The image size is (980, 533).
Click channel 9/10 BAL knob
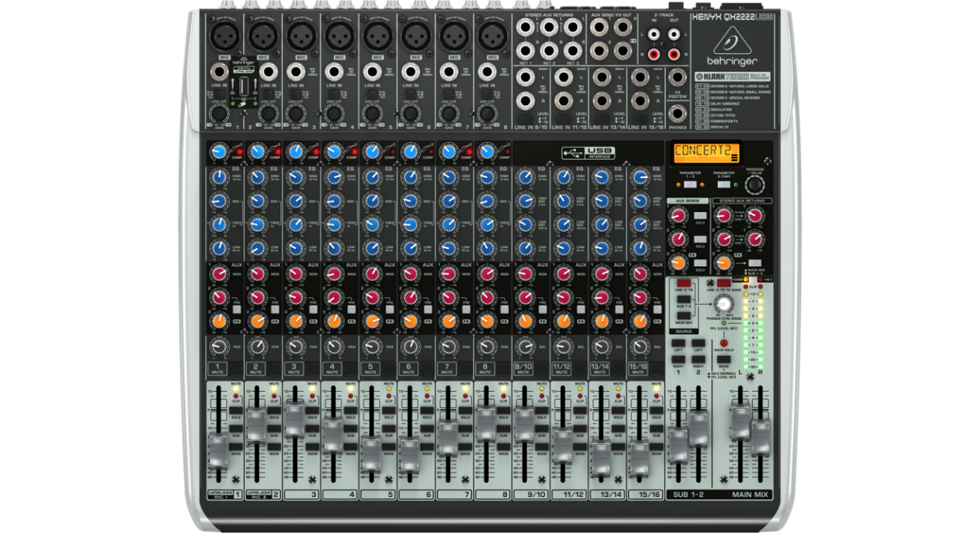tap(525, 348)
